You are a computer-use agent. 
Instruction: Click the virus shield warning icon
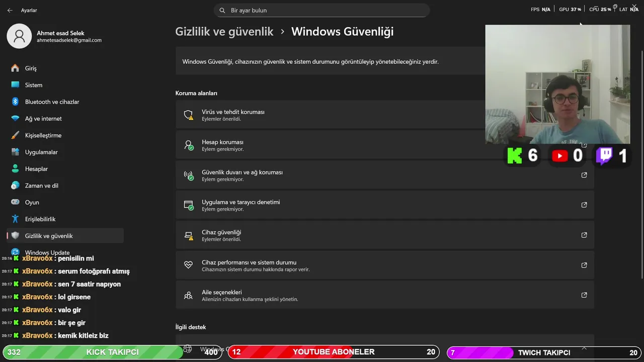pyautogui.click(x=189, y=115)
